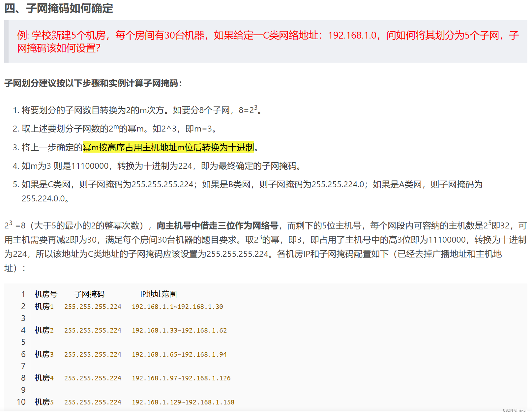
Task: Click code header 机房号
Action: pyautogui.click(x=46, y=294)
